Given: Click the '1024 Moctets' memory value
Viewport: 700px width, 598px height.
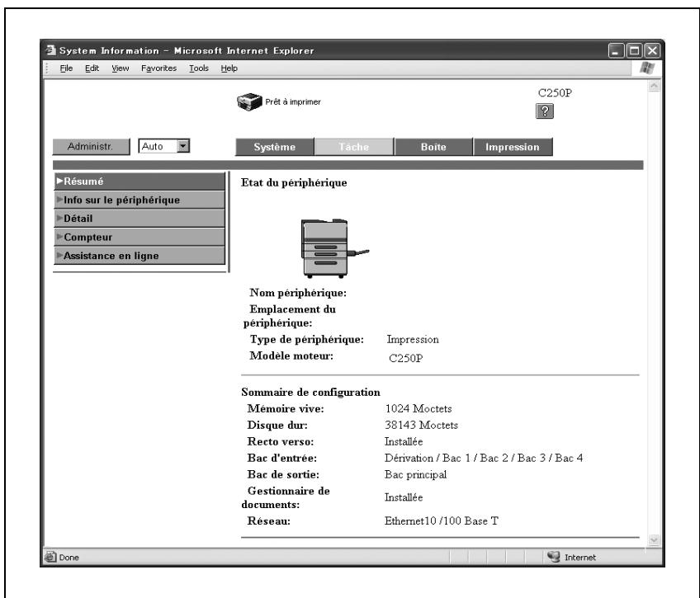Looking at the screenshot, I should (419, 409).
